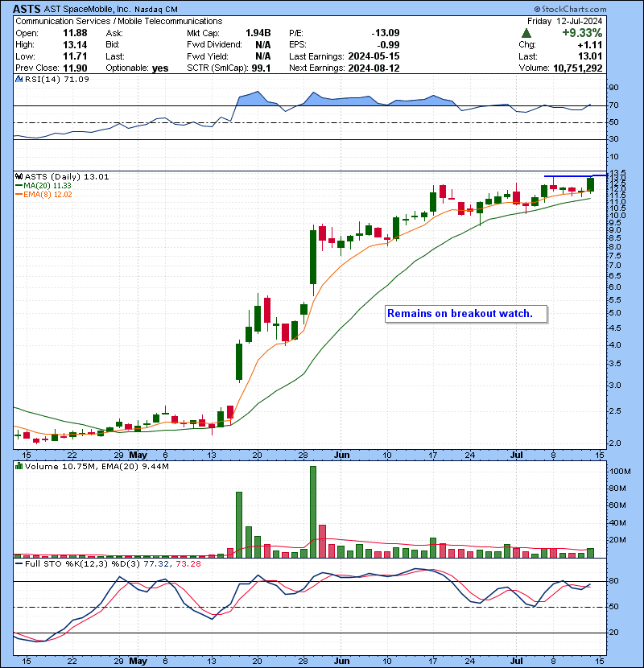Image resolution: width=644 pixels, height=668 pixels.
Task: Click the orange EMA(8) legend line
Action: (19, 195)
